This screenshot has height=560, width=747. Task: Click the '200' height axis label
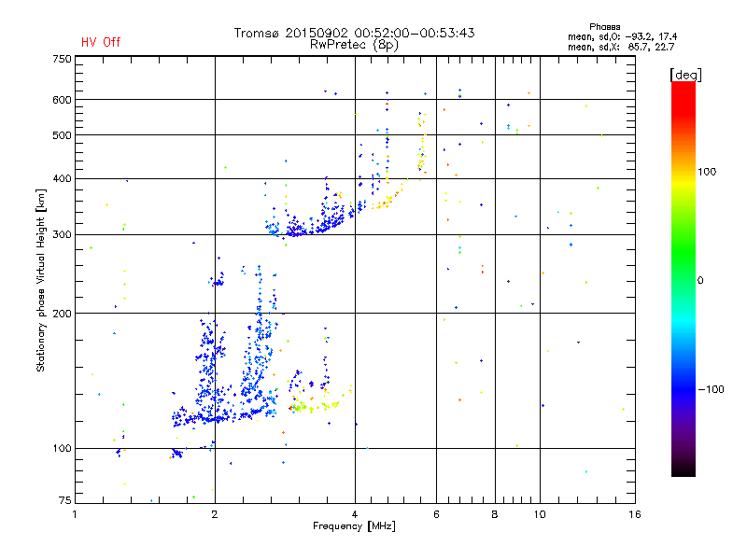pos(62,314)
